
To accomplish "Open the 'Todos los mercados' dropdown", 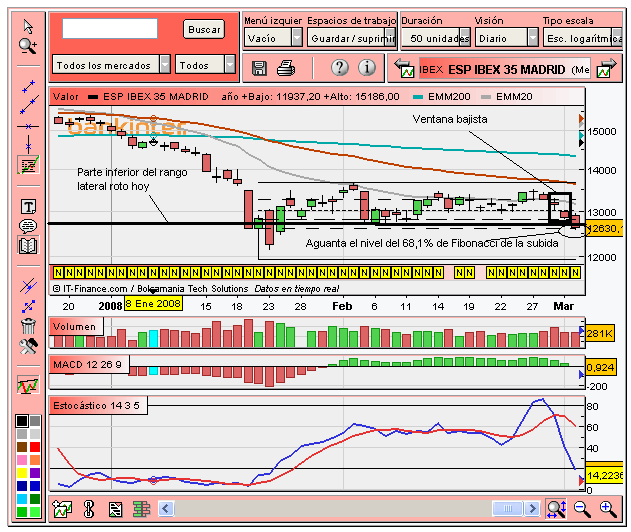I will point(111,64).
